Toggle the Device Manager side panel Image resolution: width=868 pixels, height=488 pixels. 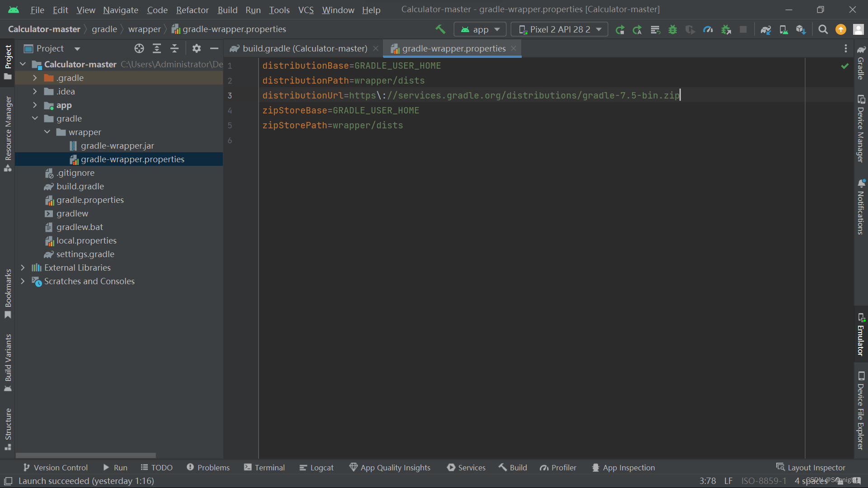(861, 129)
